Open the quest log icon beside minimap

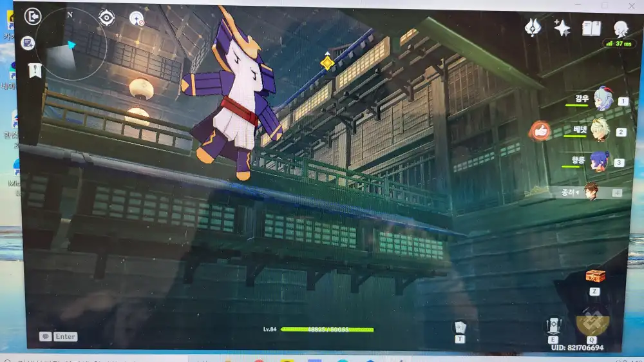(x=28, y=43)
